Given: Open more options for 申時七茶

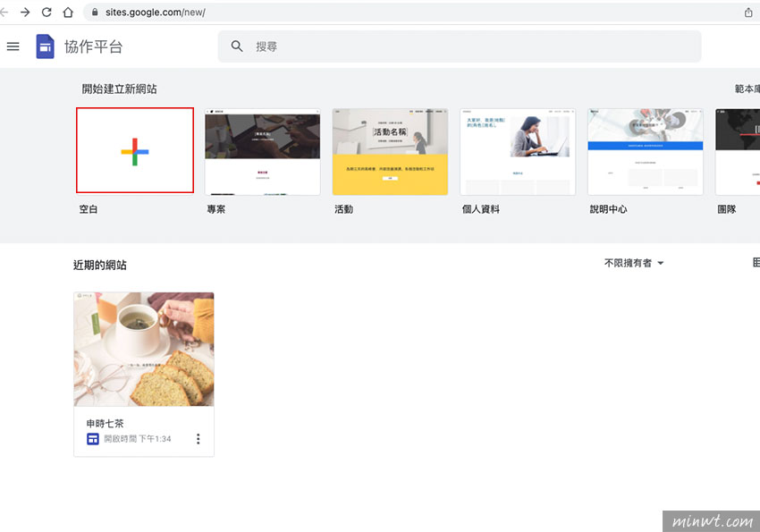Looking at the screenshot, I should pos(198,439).
